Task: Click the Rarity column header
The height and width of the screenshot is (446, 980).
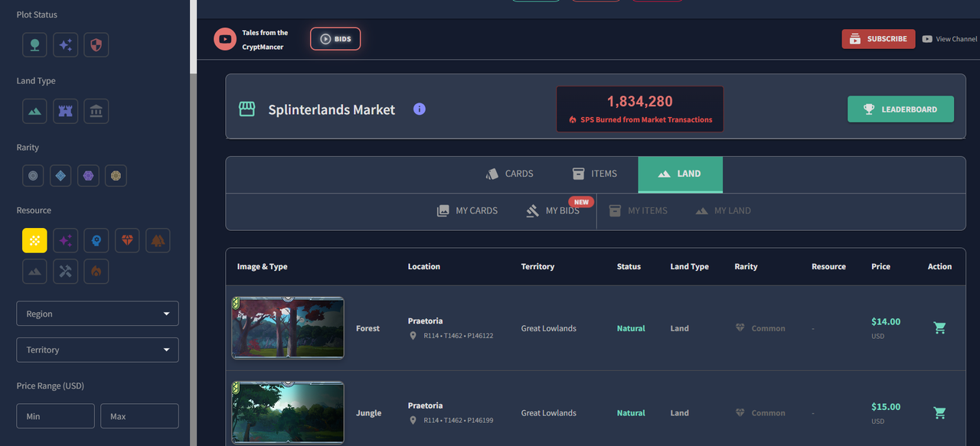Action: tap(746, 267)
